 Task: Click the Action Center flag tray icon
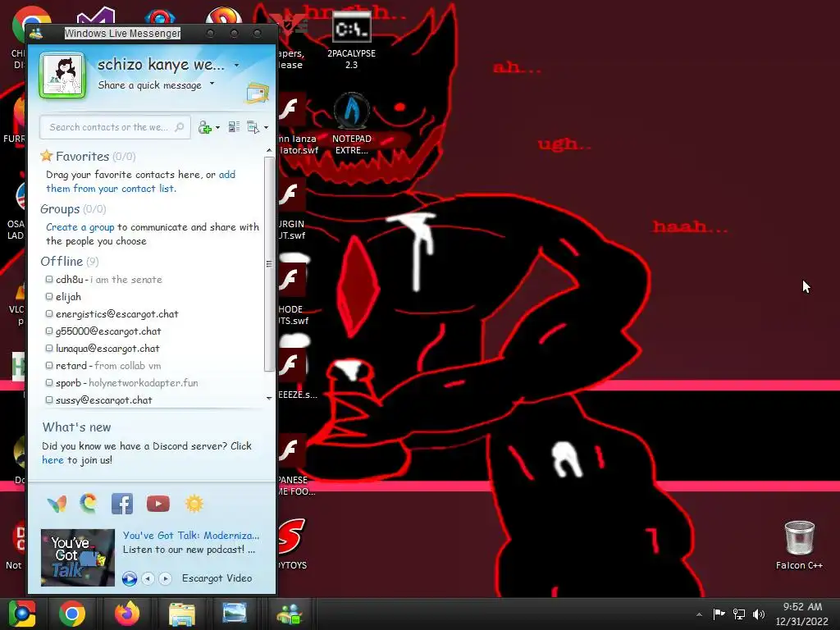click(719, 614)
